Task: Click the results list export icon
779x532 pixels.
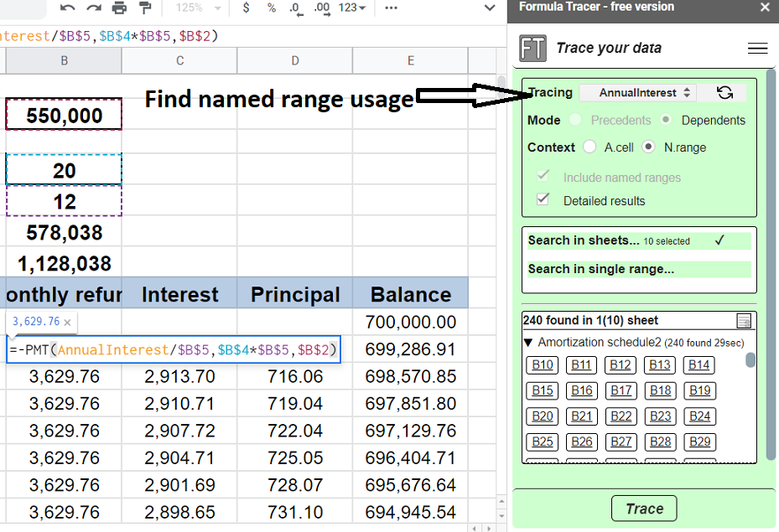Action: coord(743,321)
